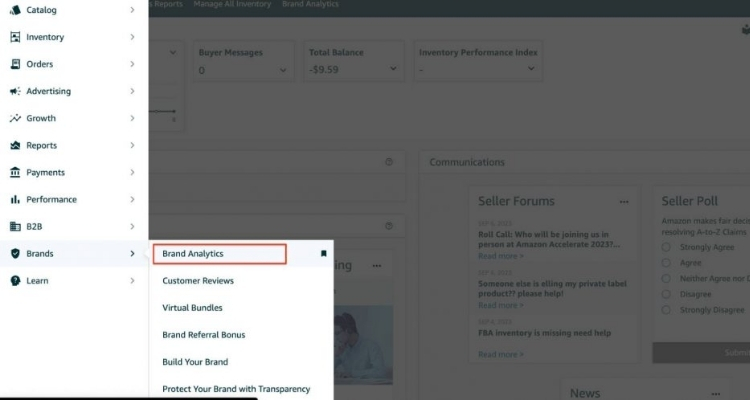Click the Growth chart line icon
Image resolution: width=750 pixels, height=400 pixels.
15,118
